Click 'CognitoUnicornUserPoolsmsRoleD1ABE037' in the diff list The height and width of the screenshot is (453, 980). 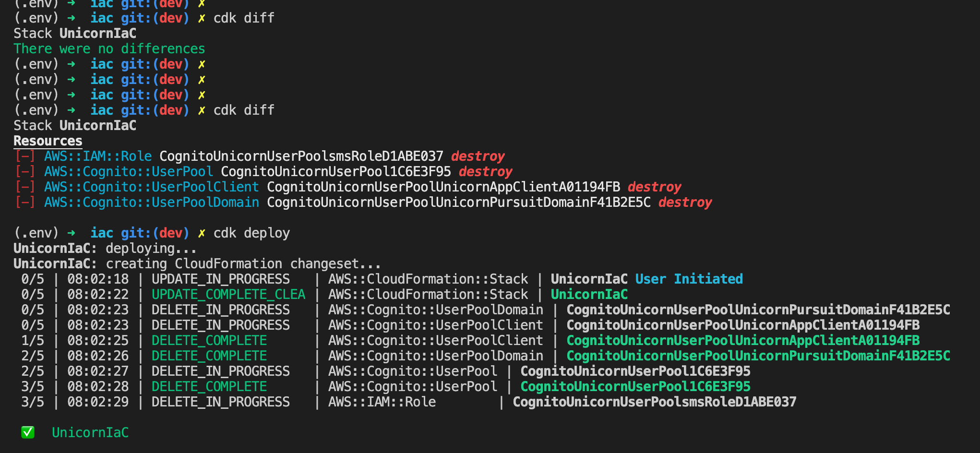301,156
